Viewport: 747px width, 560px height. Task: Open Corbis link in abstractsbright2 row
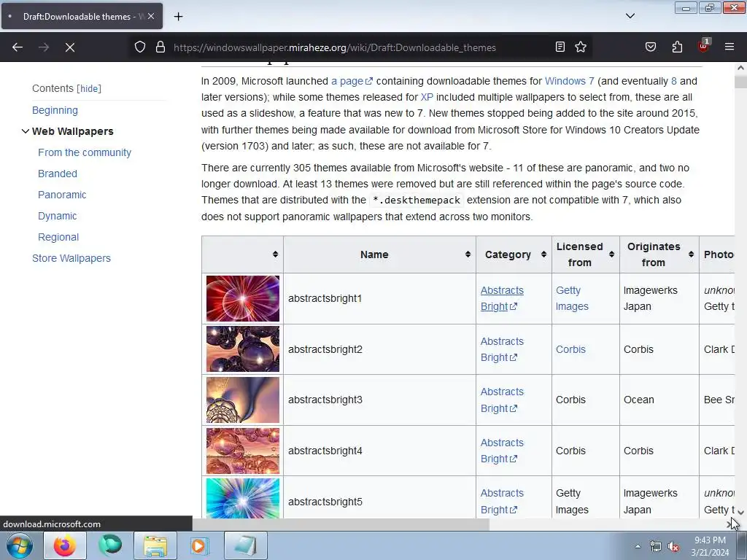(570, 349)
